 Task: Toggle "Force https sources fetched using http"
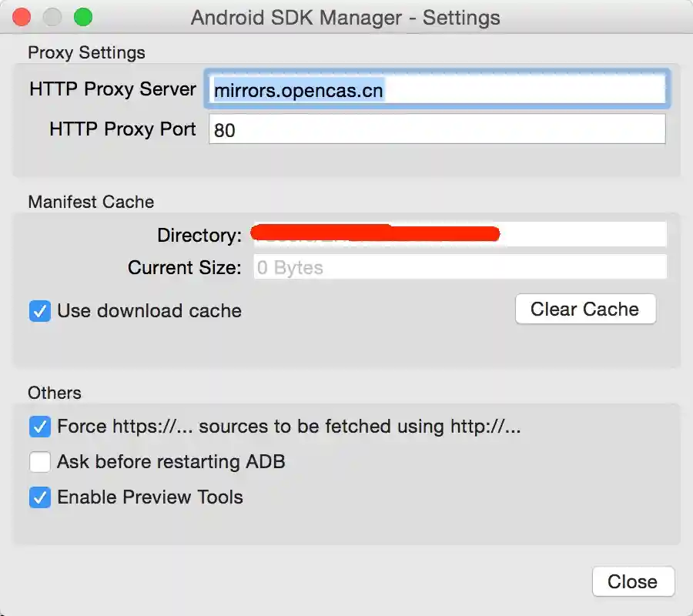click(39, 427)
